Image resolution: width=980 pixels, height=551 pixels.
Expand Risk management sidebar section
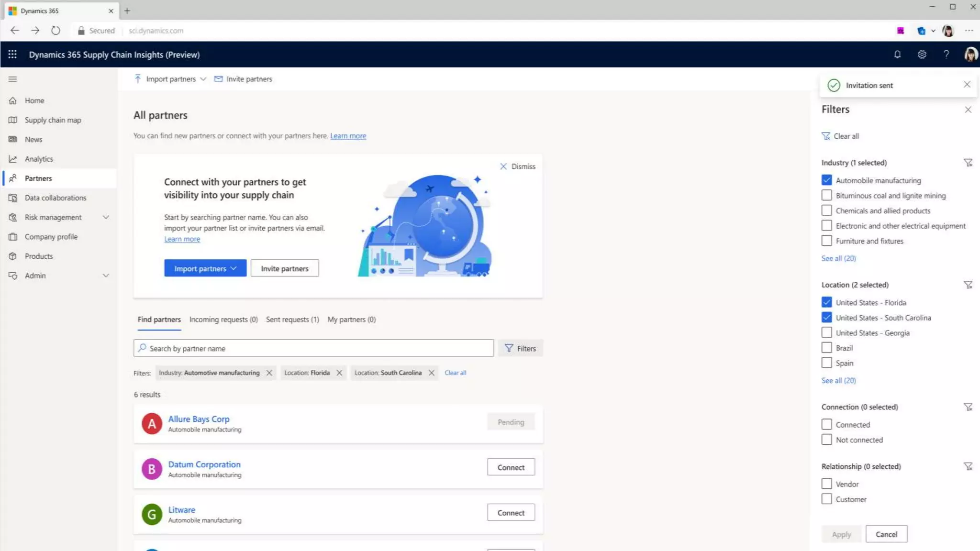click(106, 217)
